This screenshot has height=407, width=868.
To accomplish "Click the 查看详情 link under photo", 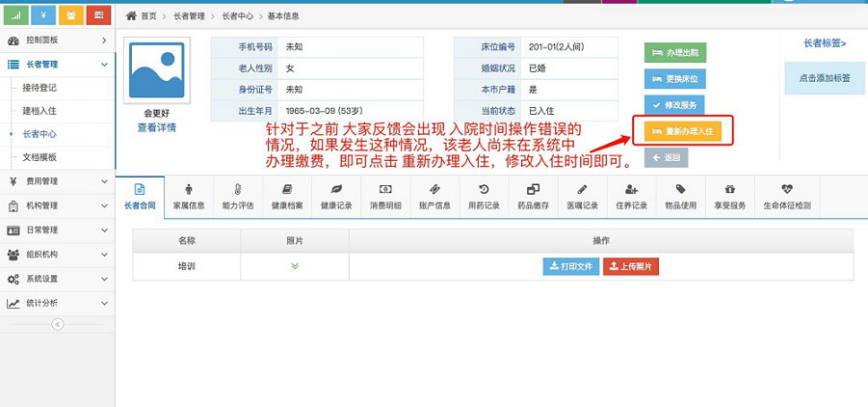I will 156,127.
